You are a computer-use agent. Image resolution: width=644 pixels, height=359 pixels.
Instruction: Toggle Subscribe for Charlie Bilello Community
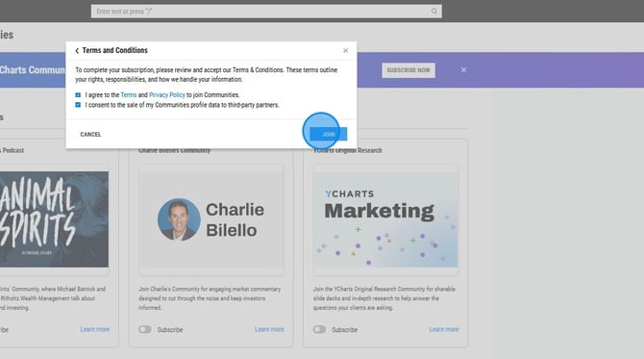pyautogui.click(x=144, y=329)
